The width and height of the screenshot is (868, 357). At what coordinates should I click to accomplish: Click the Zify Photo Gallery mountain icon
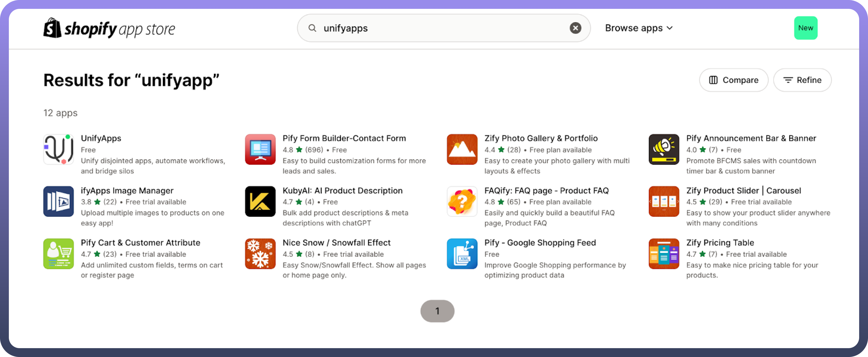462,149
